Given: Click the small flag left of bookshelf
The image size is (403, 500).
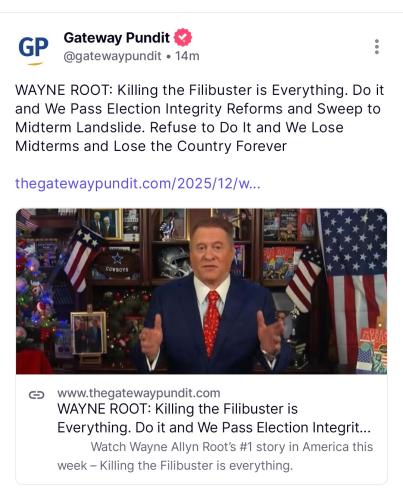Looking at the screenshot, I should [82, 257].
